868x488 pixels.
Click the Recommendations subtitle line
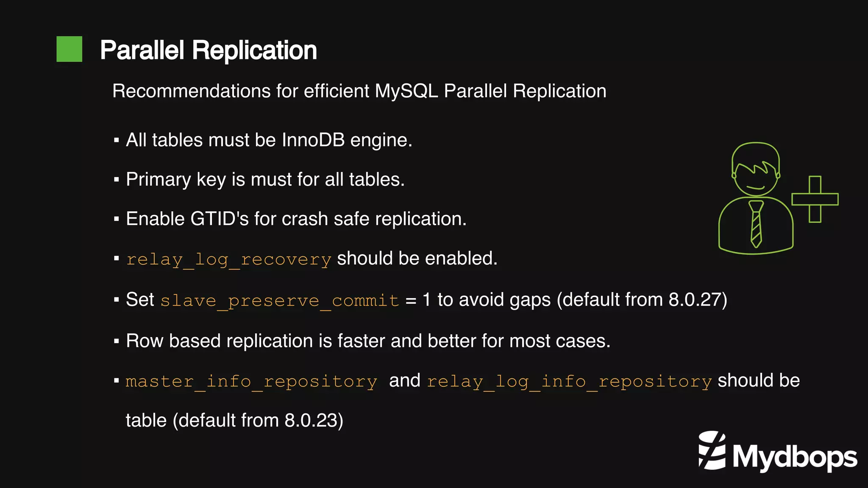pos(359,91)
